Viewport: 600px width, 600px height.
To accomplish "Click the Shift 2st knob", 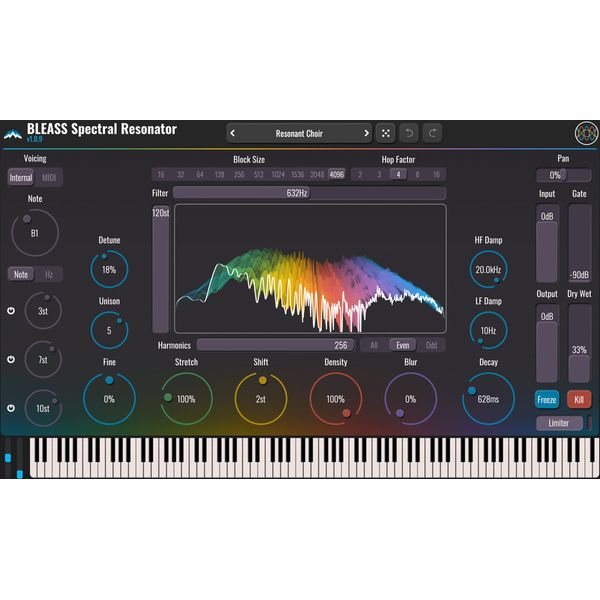I will point(261,399).
